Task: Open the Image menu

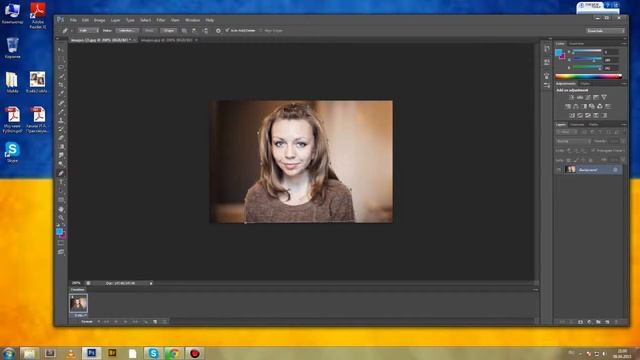Action: [x=100, y=20]
